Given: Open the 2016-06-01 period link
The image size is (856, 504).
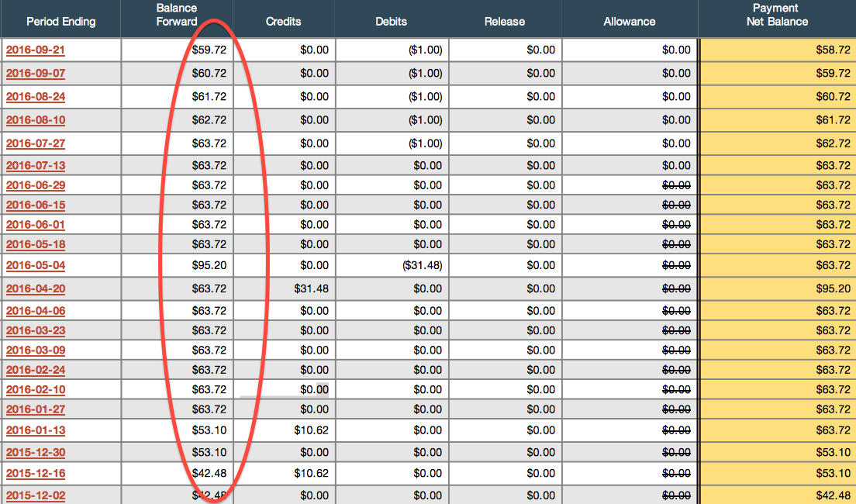Looking at the screenshot, I should click(x=36, y=225).
